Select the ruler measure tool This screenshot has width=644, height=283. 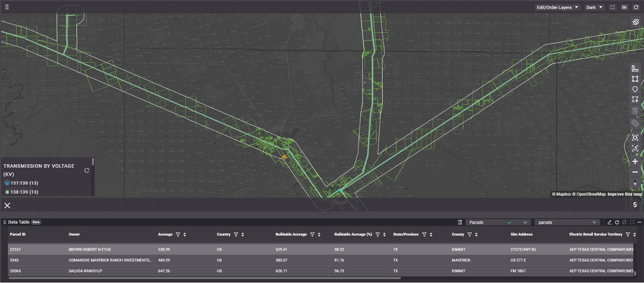click(x=635, y=69)
